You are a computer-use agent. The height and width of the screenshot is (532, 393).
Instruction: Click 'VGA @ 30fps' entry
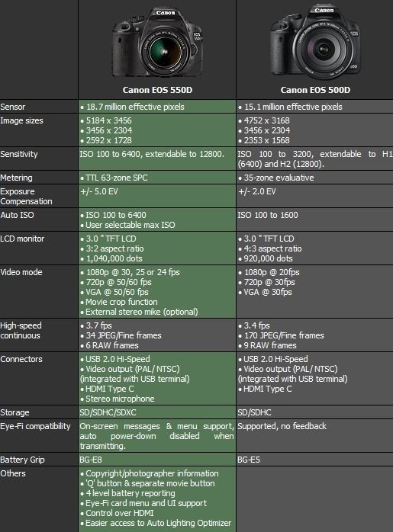268,292
